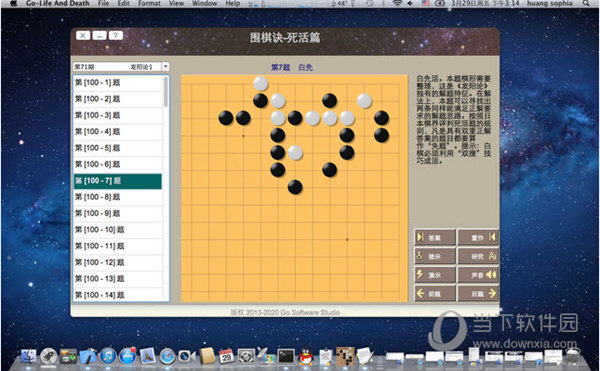This screenshot has height=371, width=600.
Task: Select list item 第 [100 - 4] 题
Action: click(118, 132)
